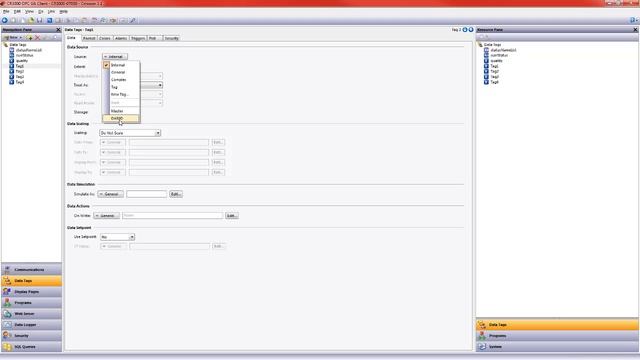Switch to the Format tab
This screenshot has height=360, width=640.
tap(89, 38)
